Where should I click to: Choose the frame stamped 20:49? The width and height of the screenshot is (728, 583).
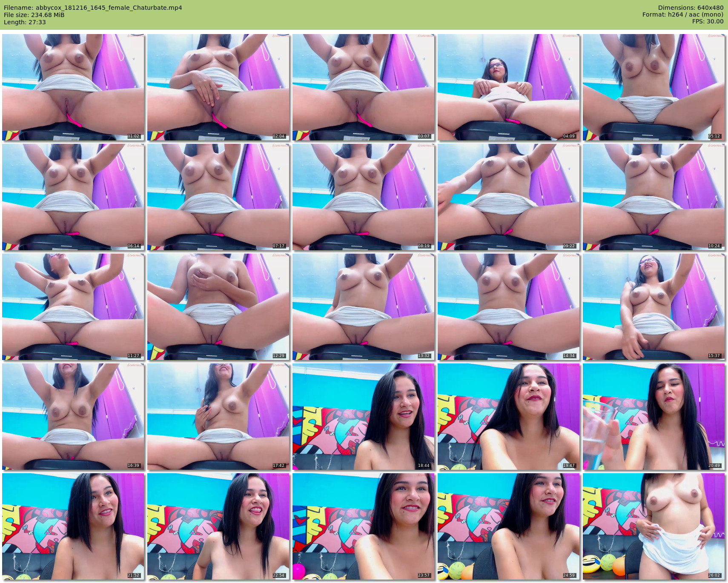pyautogui.click(x=654, y=417)
